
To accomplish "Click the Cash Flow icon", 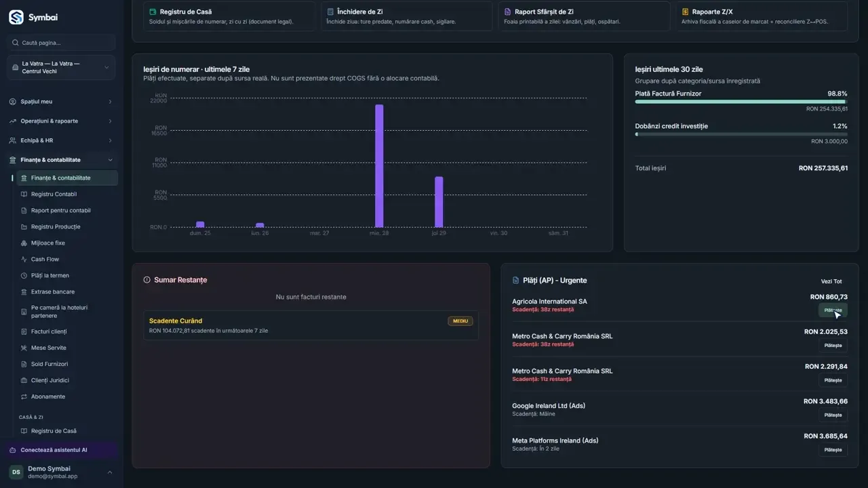I will point(24,260).
